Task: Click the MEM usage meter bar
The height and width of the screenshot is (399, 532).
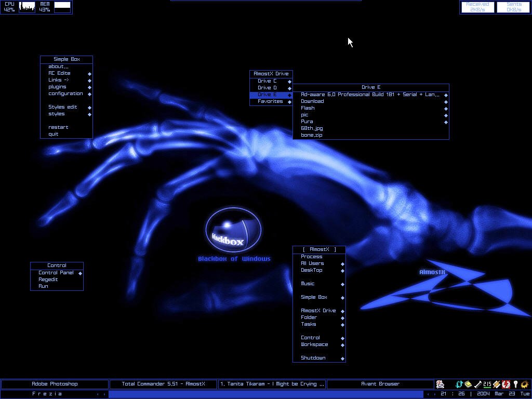Action: (62, 7)
